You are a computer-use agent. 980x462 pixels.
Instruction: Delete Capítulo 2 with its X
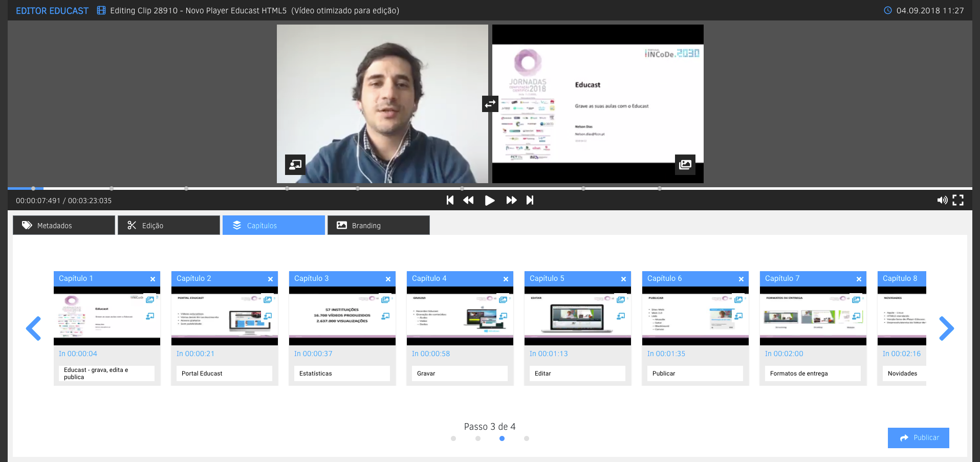click(270, 279)
